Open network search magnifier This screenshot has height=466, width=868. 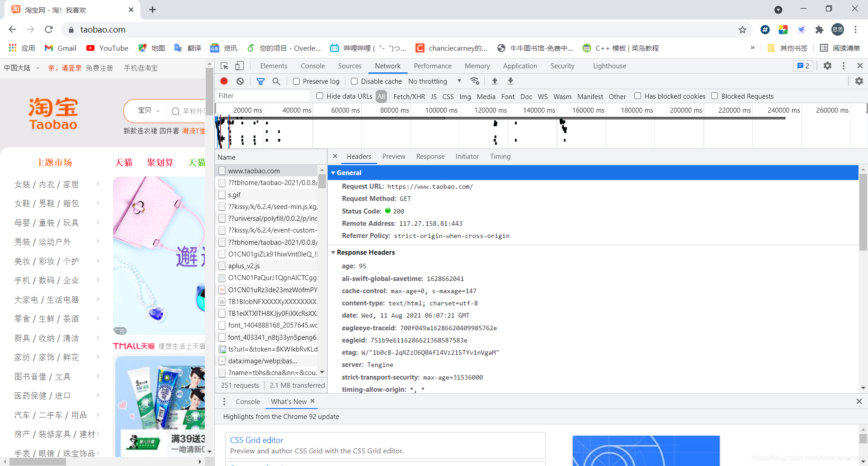point(276,81)
